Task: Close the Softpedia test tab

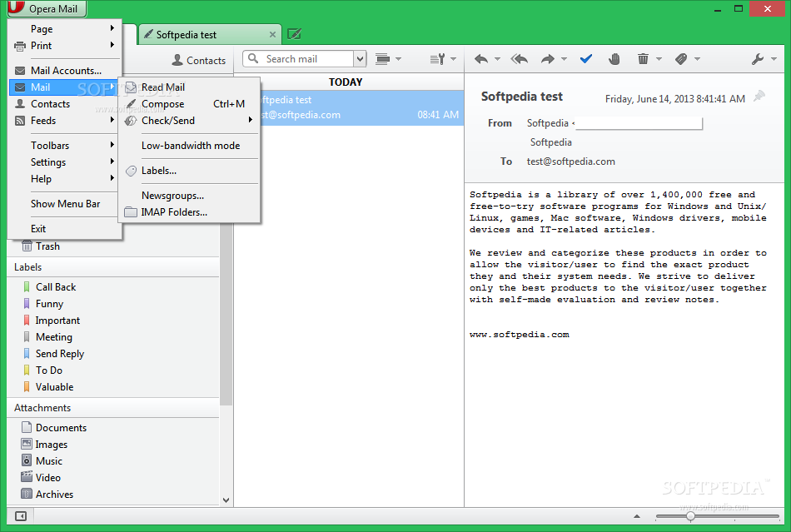Action: coord(272,34)
